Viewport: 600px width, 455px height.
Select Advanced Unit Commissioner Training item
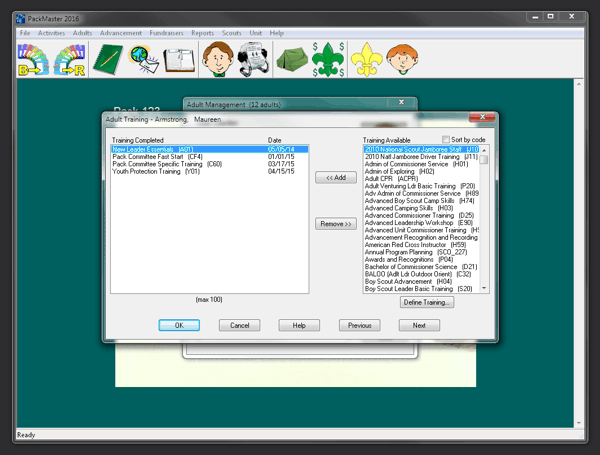(x=421, y=230)
